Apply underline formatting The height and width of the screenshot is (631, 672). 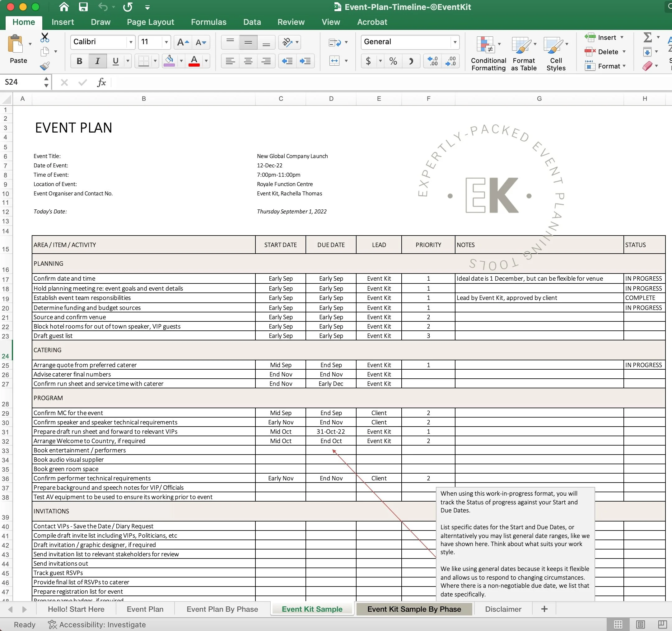click(116, 61)
